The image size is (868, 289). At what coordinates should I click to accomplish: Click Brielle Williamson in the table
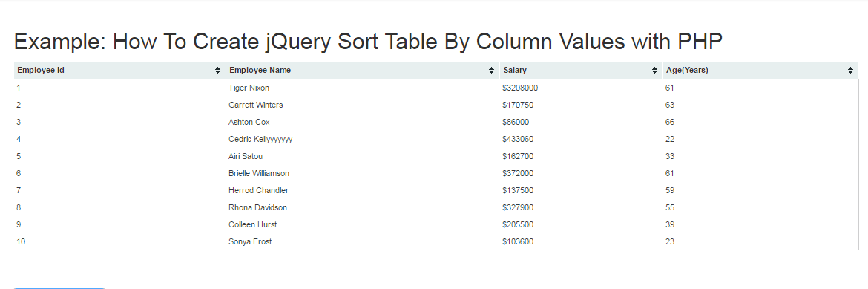259,174
